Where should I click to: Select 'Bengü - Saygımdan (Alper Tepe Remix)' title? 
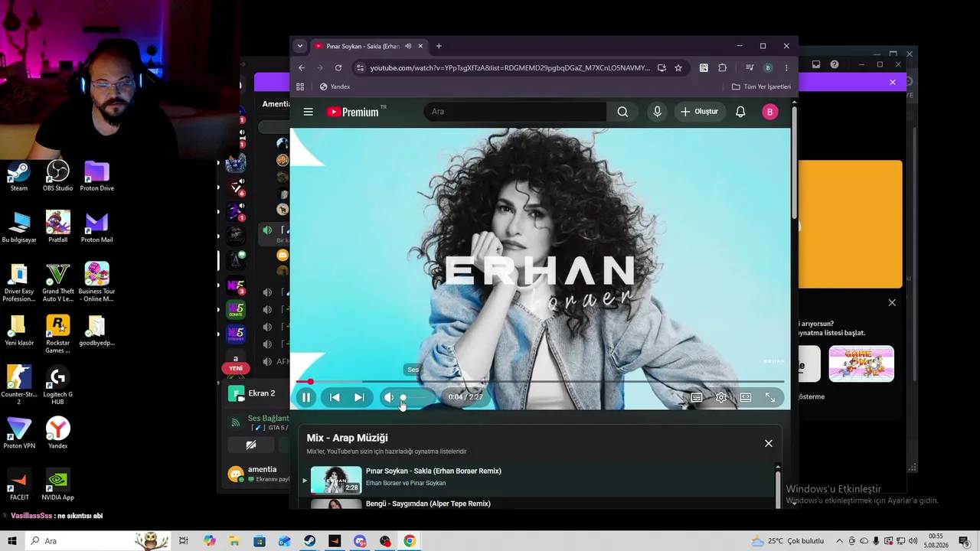(x=428, y=504)
